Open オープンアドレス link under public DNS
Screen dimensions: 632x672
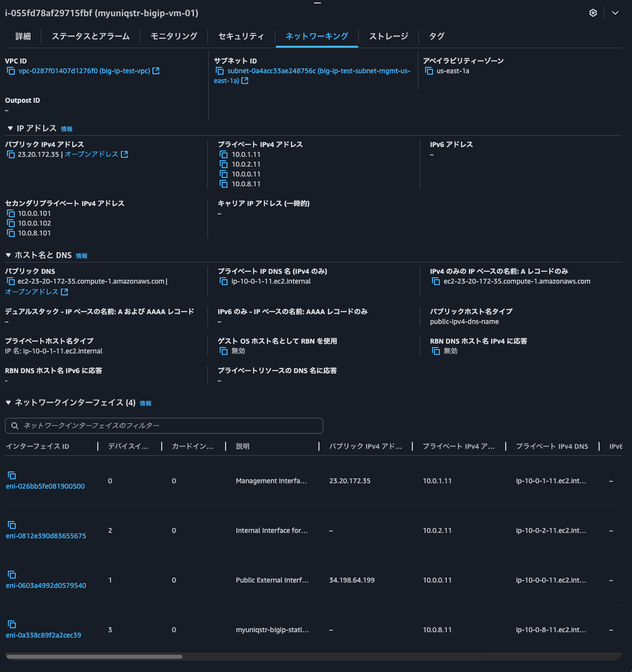coord(36,292)
